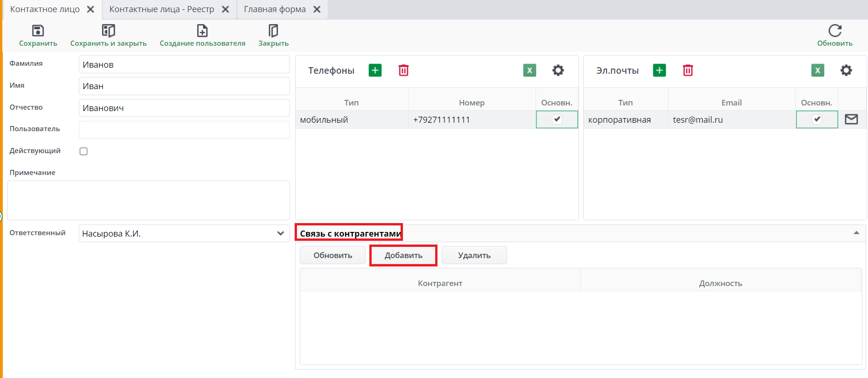Image resolution: width=868 pixels, height=378 pixels.
Task: Delete phone using red trash icon
Action: [x=403, y=70]
